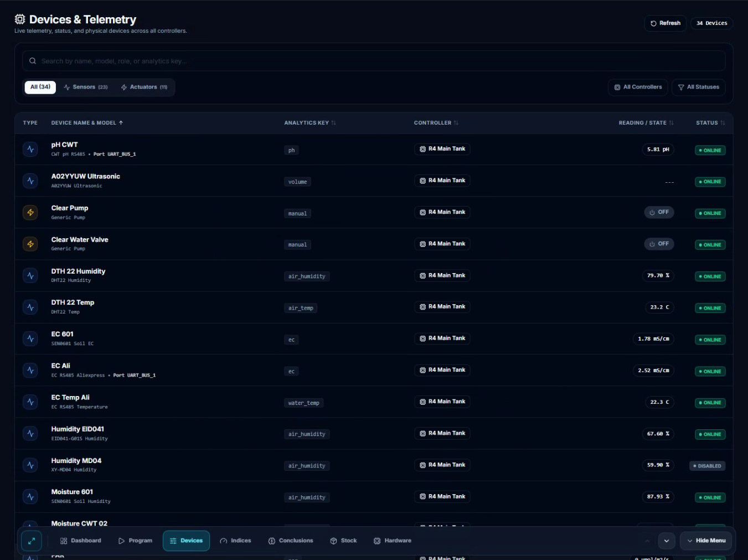Click the down chevron button beside Hide Menu
Viewport: 748px width, 560px height.
[x=666, y=541]
